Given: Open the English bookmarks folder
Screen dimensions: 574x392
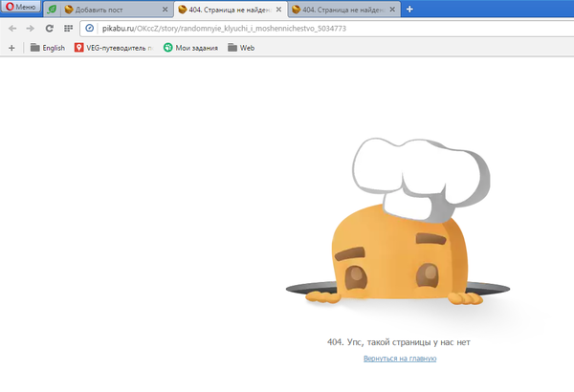Looking at the screenshot, I should click(x=47, y=47).
